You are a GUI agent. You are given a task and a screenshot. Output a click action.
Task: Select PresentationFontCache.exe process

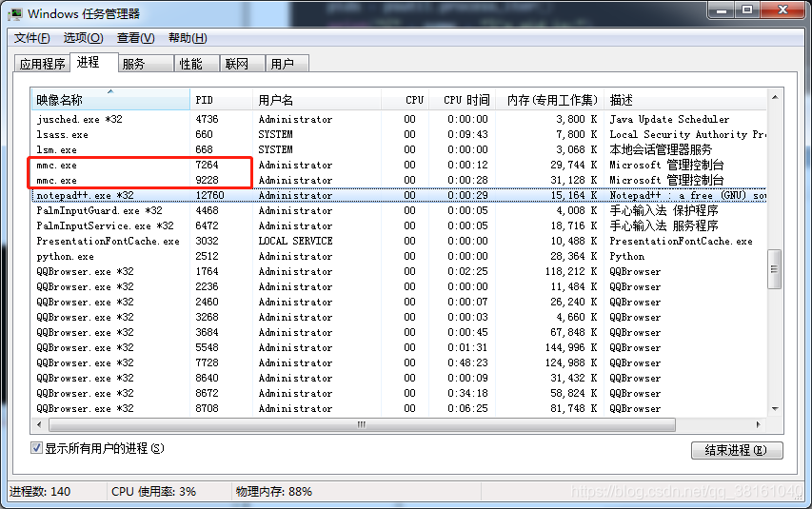coord(399,241)
